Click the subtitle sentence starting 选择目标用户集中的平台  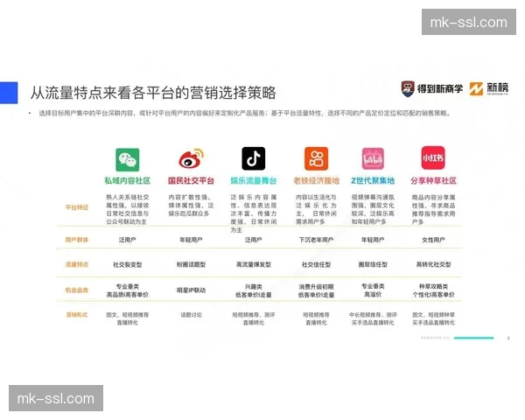tap(245, 113)
